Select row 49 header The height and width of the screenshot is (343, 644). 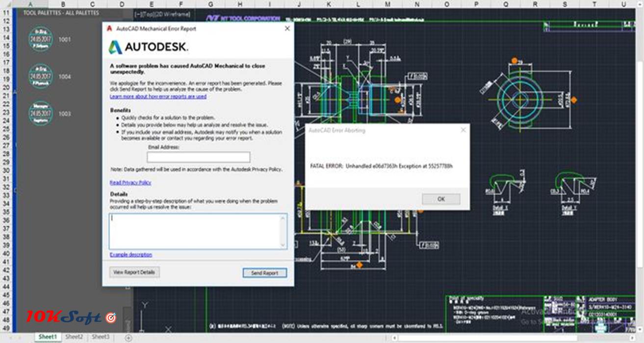6,328
